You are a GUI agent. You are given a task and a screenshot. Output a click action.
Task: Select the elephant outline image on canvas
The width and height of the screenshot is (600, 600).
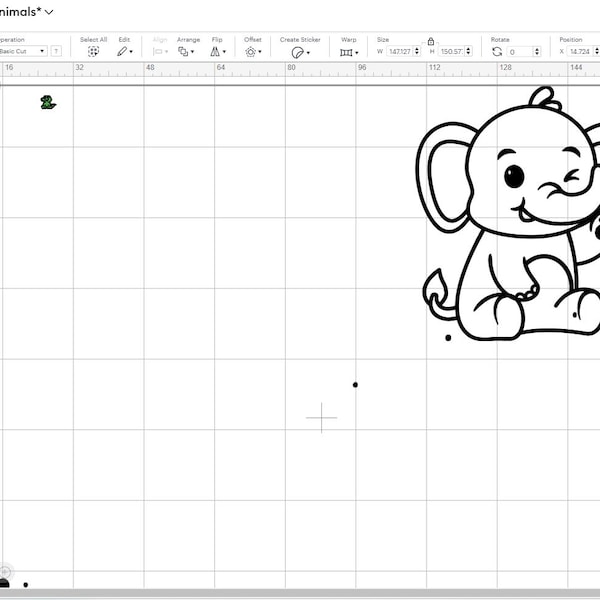point(508,213)
